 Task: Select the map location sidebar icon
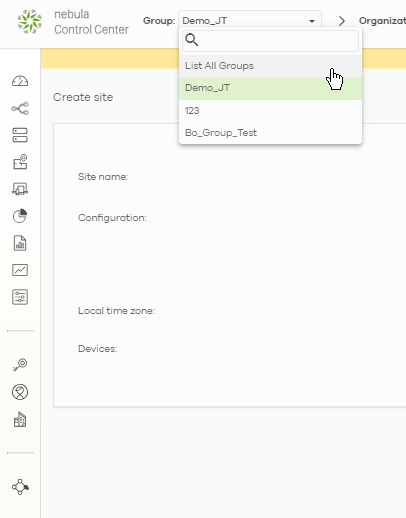20,162
